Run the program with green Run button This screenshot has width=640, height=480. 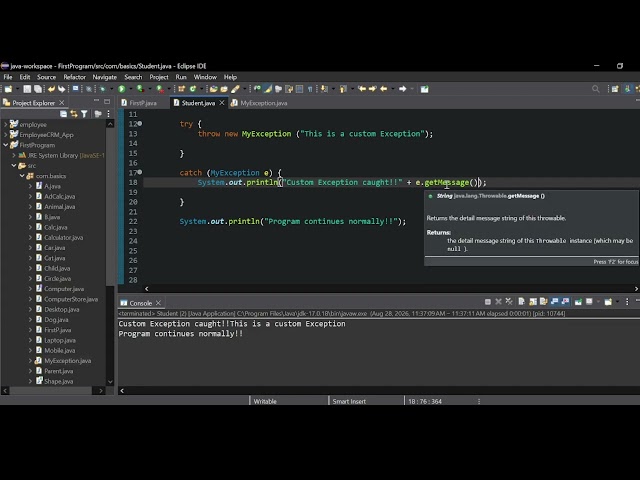pos(122,89)
